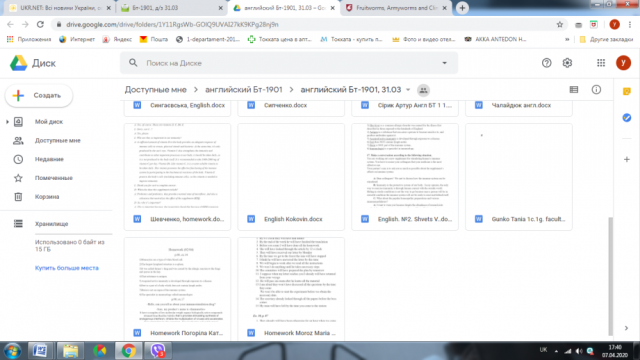Open the Почта bookmark
Viewport: 640px width, 360px height.
point(154,39)
